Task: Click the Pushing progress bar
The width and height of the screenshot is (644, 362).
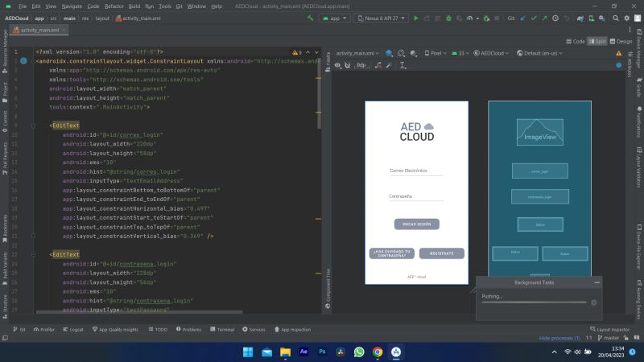Action: (x=534, y=302)
